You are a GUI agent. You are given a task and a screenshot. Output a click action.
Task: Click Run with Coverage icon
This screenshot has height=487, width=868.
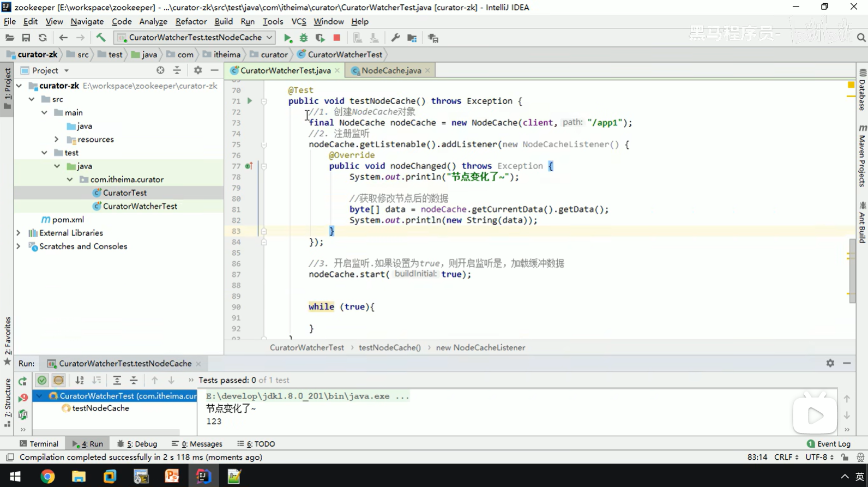tap(320, 38)
